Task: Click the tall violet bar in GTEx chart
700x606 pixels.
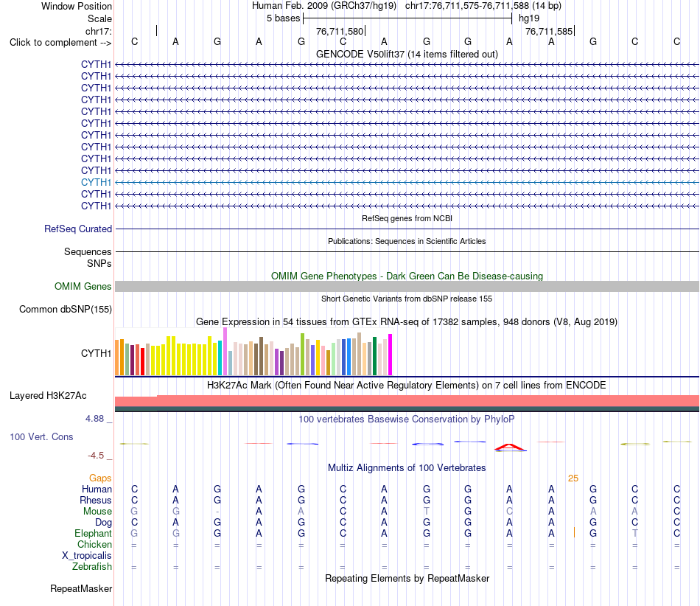Action: point(225,352)
